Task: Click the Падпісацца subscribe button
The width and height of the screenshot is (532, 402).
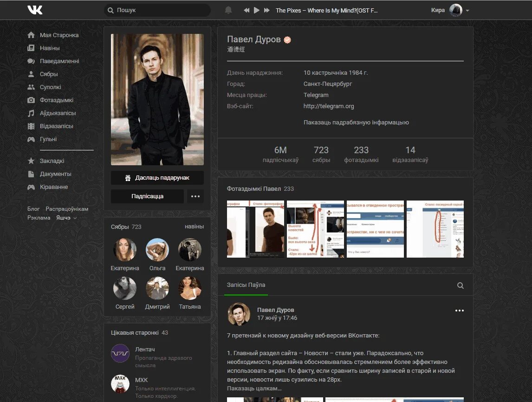Action: click(147, 196)
